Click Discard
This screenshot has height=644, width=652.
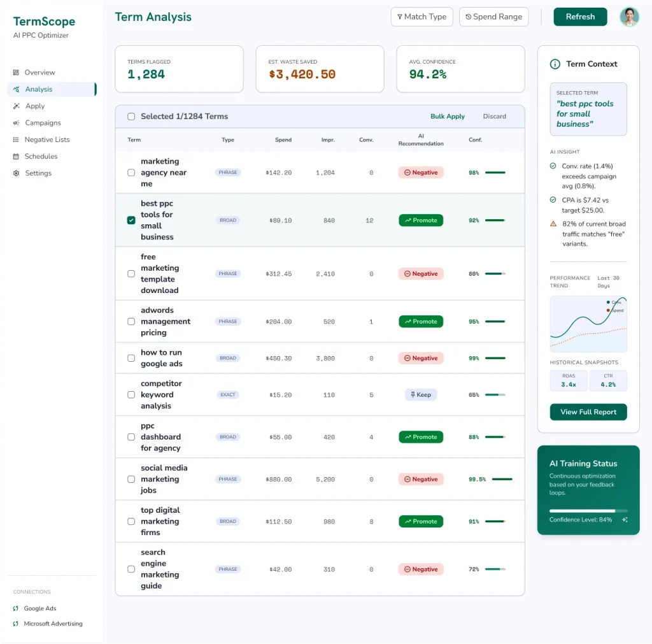(494, 117)
